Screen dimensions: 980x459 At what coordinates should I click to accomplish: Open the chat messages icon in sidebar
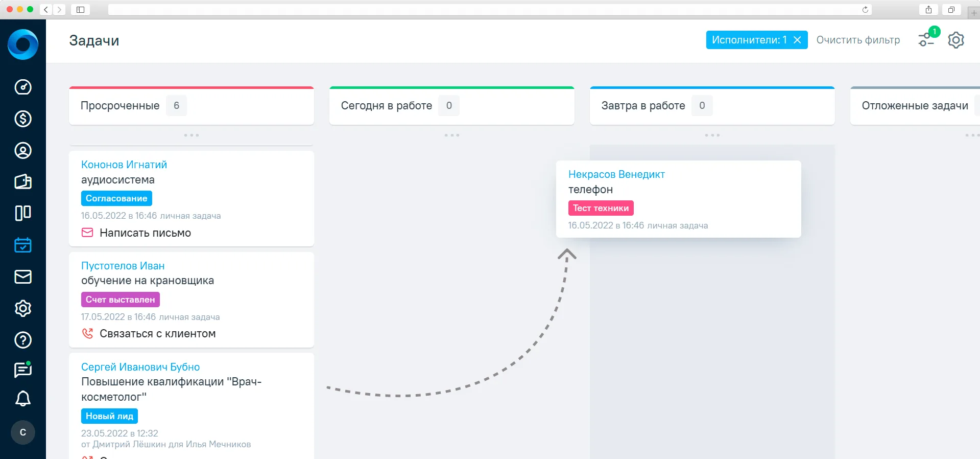pyautogui.click(x=23, y=369)
